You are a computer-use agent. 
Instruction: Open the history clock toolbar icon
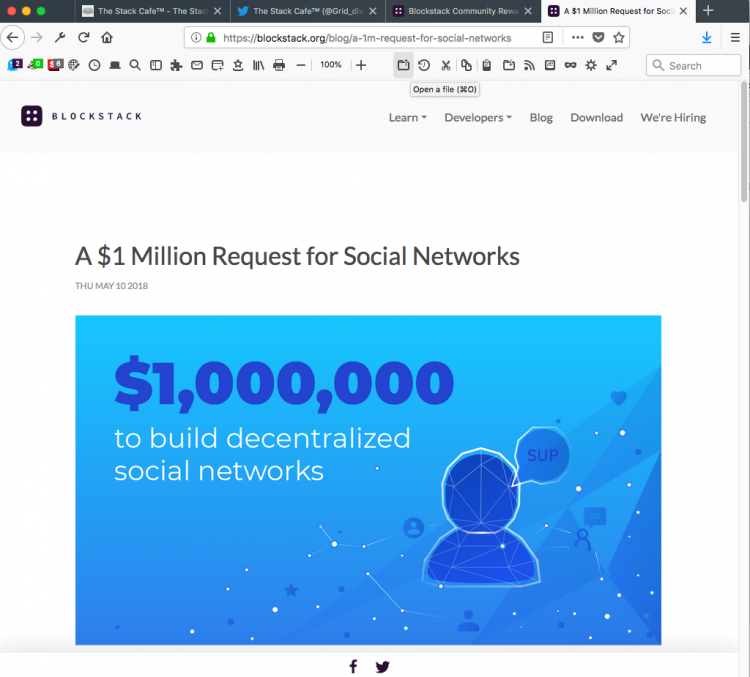[94, 65]
